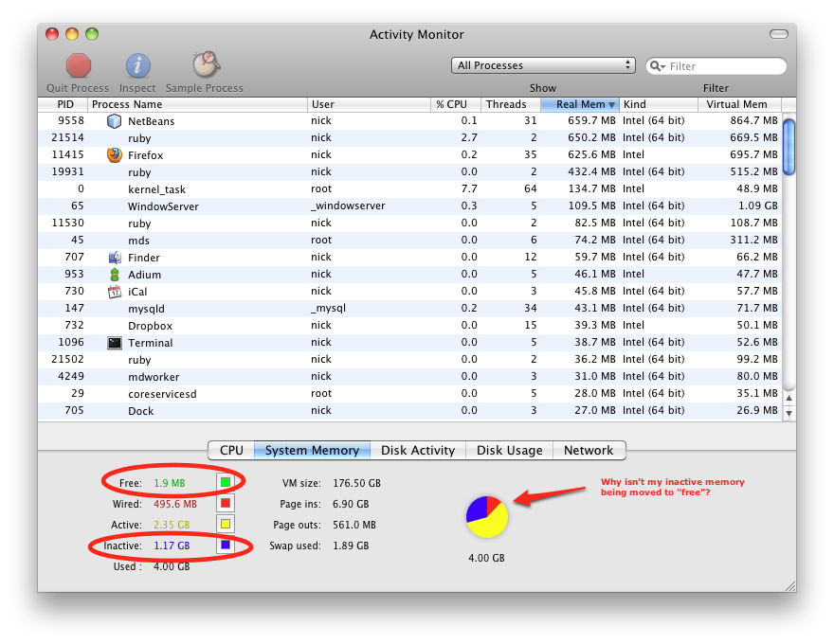This screenshot has width=834, height=644.
Task: Click the red Wired memory swatch
Action: click(x=226, y=503)
